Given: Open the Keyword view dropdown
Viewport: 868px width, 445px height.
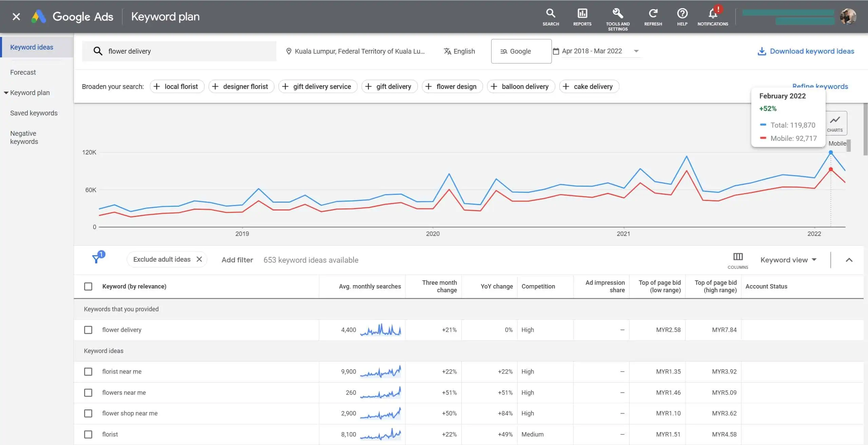Looking at the screenshot, I should point(788,260).
